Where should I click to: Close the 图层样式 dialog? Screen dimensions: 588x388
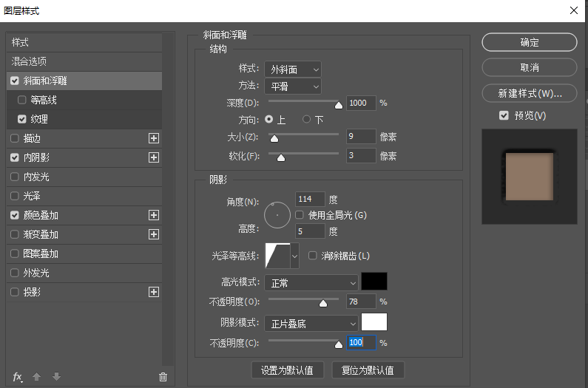[574, 10]
